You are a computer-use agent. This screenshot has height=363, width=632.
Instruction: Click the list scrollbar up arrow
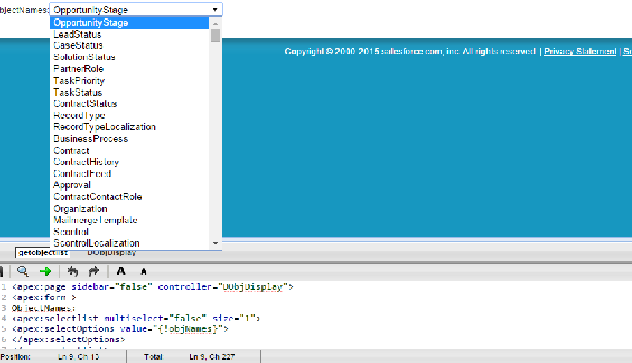215,23
